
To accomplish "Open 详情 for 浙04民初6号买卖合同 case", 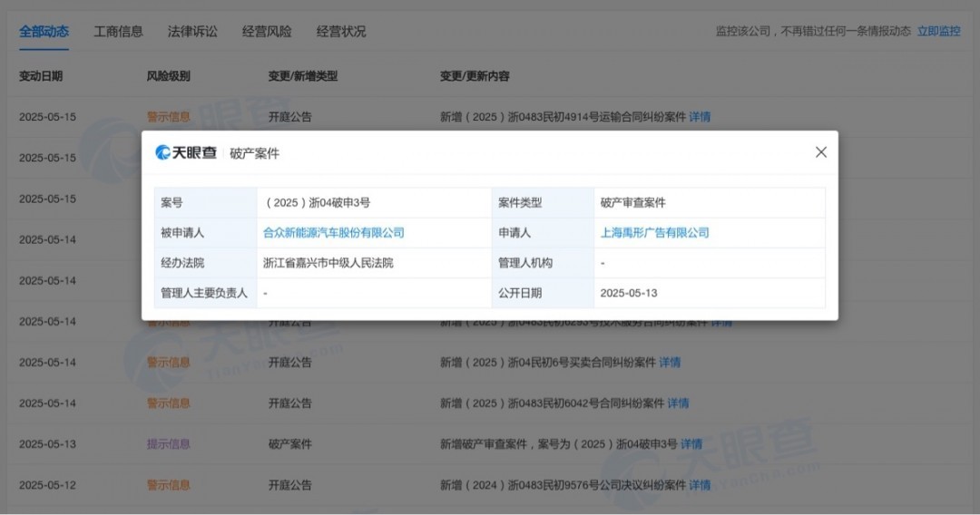I will click(x=670, y=362).
